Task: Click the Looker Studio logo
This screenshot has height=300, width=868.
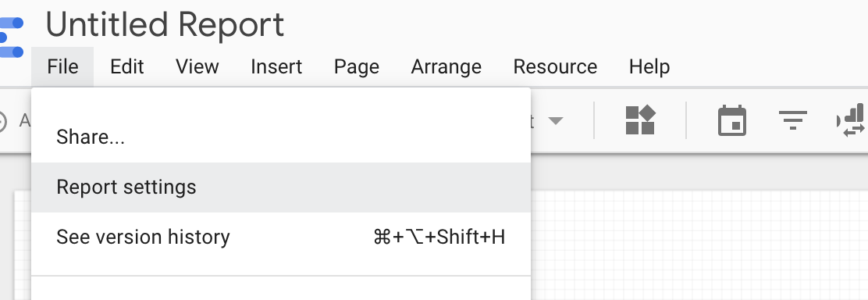Action: click(x=11, y=37)
